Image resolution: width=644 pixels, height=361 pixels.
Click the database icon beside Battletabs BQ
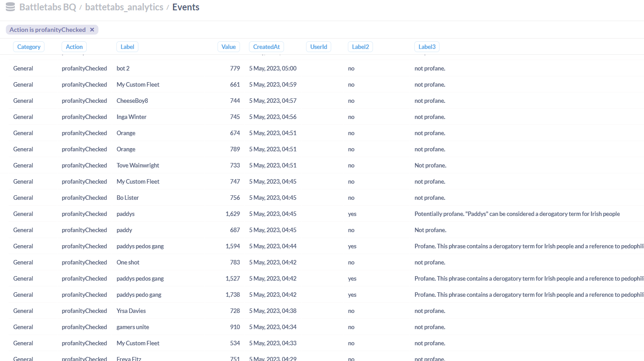(10, 7)
